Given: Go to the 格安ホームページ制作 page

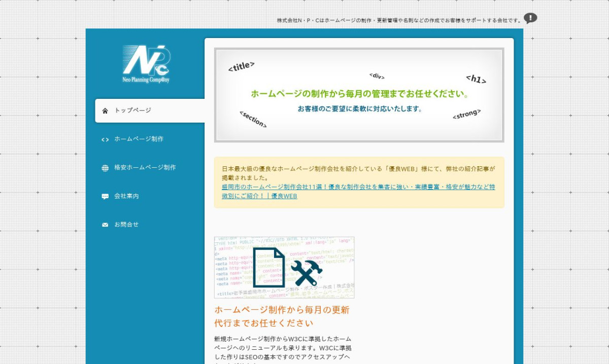Looking at the screenshot, I should tap(145, 167).
